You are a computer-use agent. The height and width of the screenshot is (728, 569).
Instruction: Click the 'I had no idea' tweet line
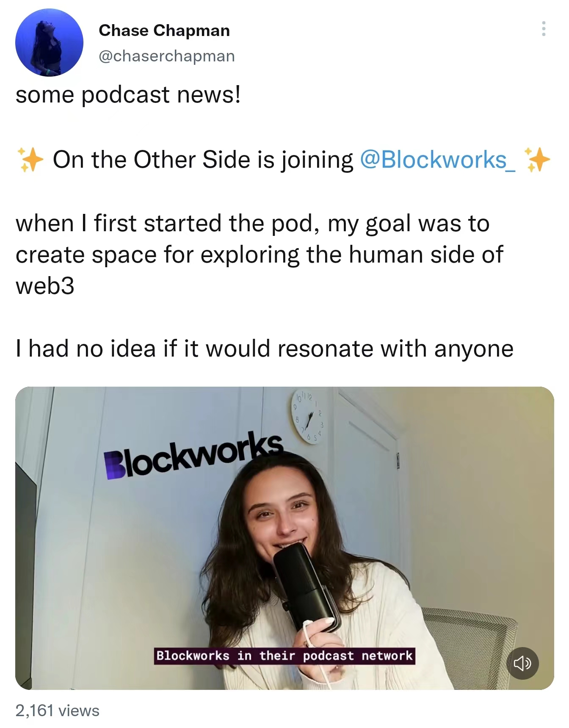click(x=265, y=349)
